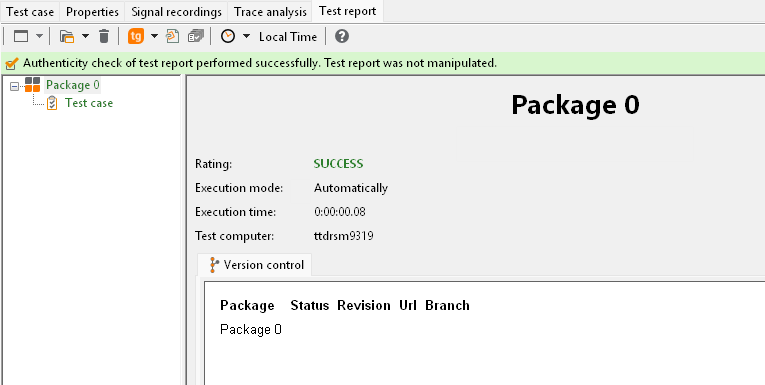Screen dimensions: 765x385
Task: Switch to the Test case tab
Action: 30,11
